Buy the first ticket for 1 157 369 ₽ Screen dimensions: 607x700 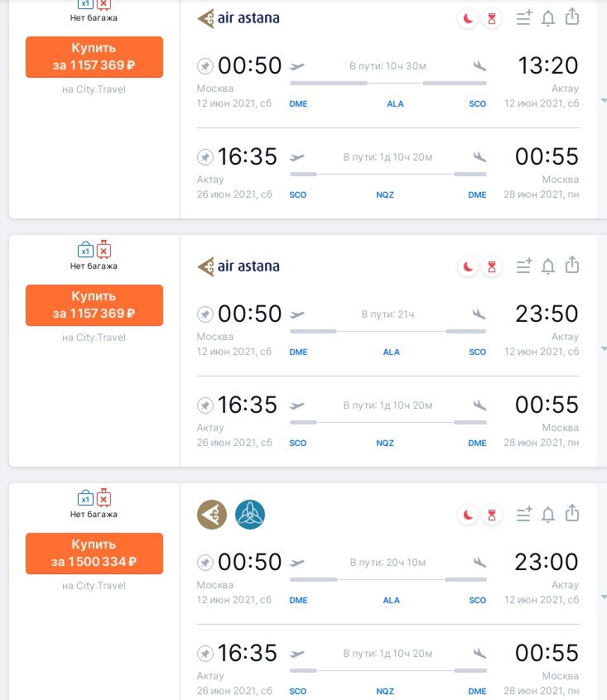click(x=94, y=57)
